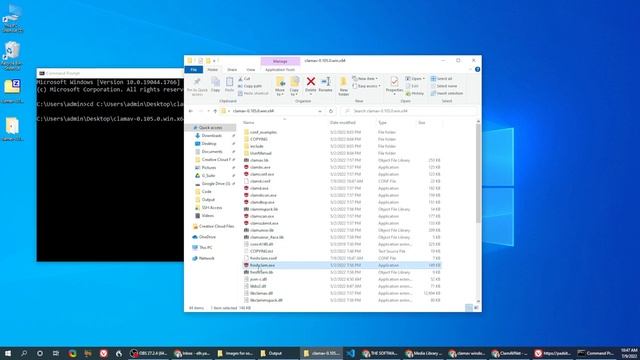Select the selected freshclam.exe row
This screenshot has height=360, width=640.
point(342,265)
